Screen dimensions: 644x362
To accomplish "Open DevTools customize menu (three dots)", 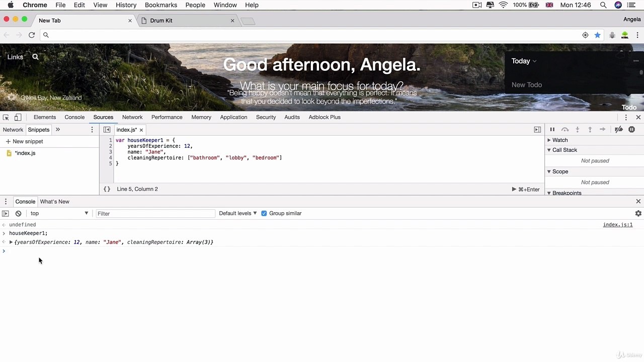I will tap(626, 117).
